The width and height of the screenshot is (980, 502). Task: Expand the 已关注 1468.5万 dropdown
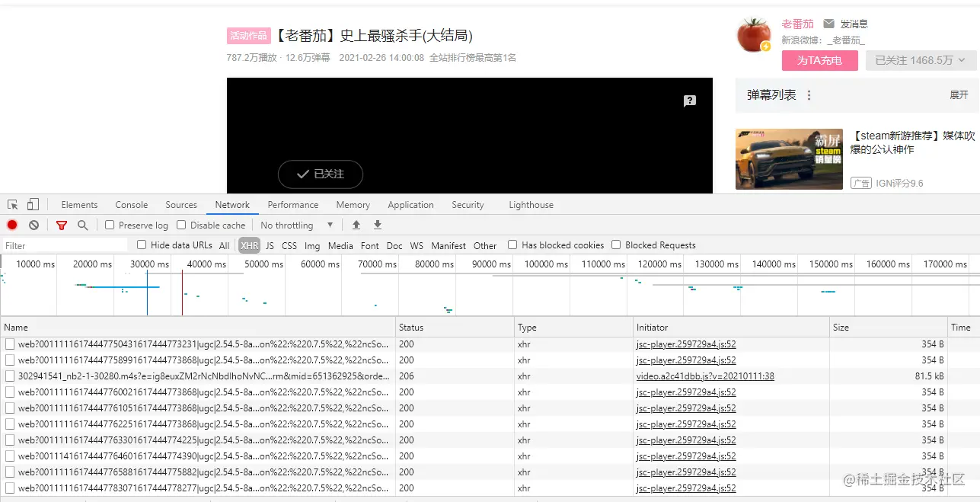coord(921,60)
